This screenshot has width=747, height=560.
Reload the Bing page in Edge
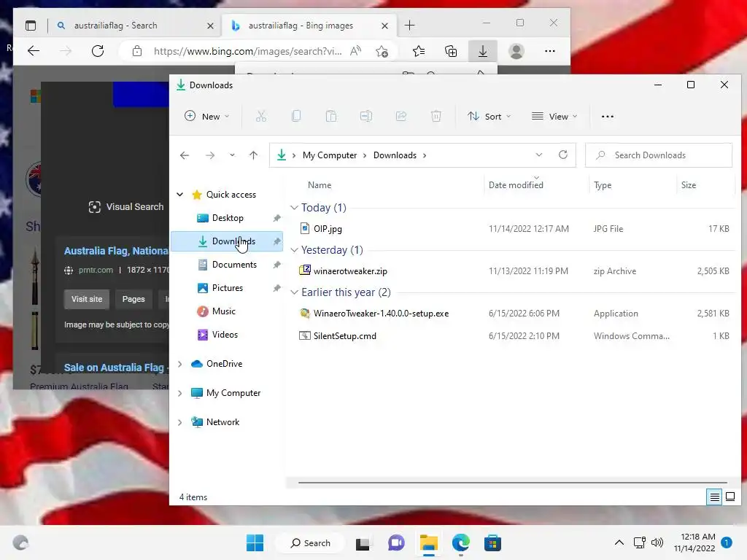tap(98, 51)
